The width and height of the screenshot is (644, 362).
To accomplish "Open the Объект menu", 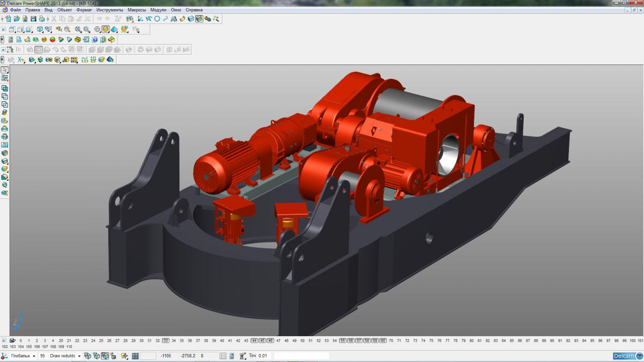I will 65,10.
